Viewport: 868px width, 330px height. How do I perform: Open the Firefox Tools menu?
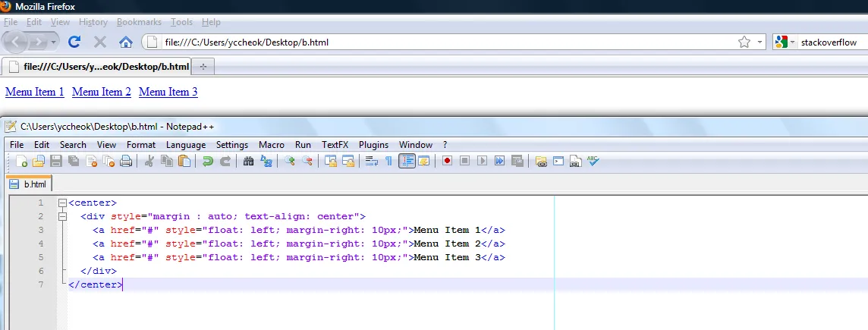click(x=181, y=22)
